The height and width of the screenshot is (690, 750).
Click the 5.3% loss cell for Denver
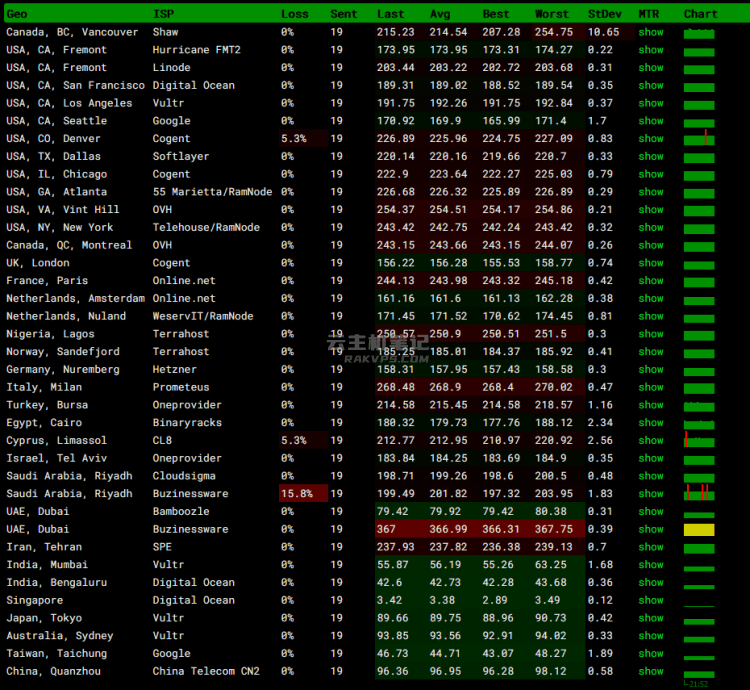click(x=303, y=138)
